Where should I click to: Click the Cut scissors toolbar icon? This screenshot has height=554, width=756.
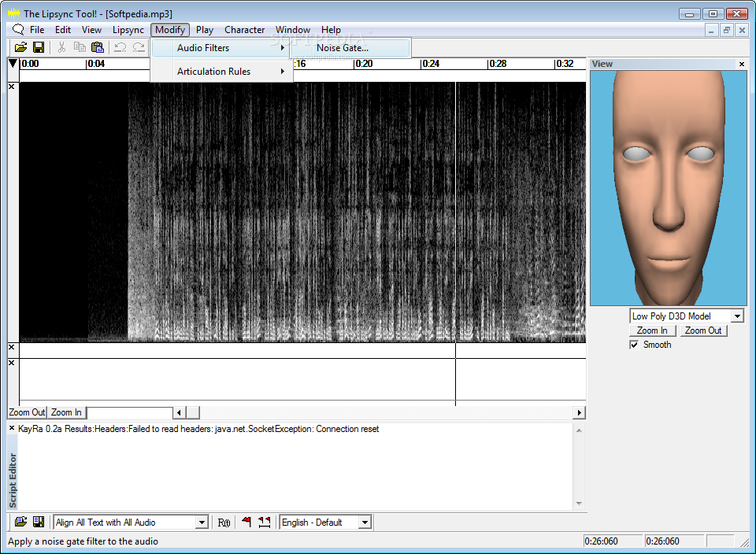[61, 47]
